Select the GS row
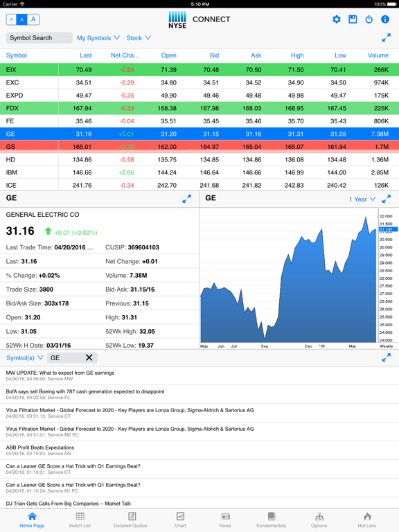The height and width of the screenshot is (532, 399). coord(199,147)
